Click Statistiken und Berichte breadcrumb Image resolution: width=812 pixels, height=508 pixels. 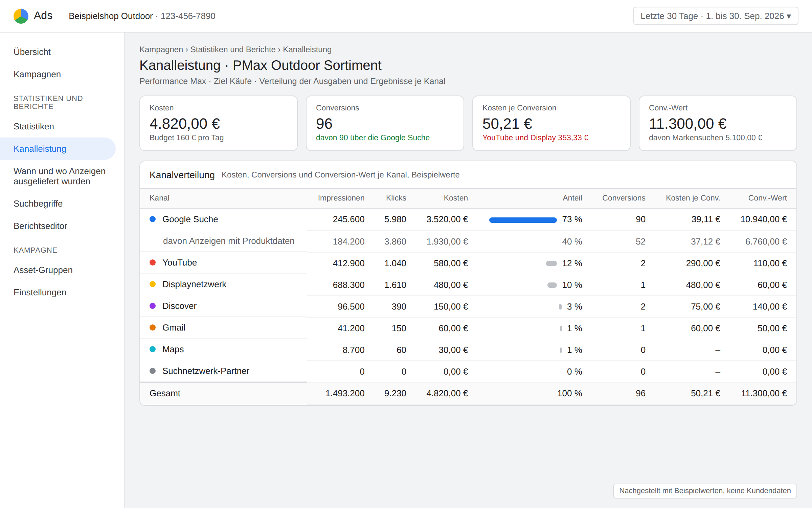(233, 49)
